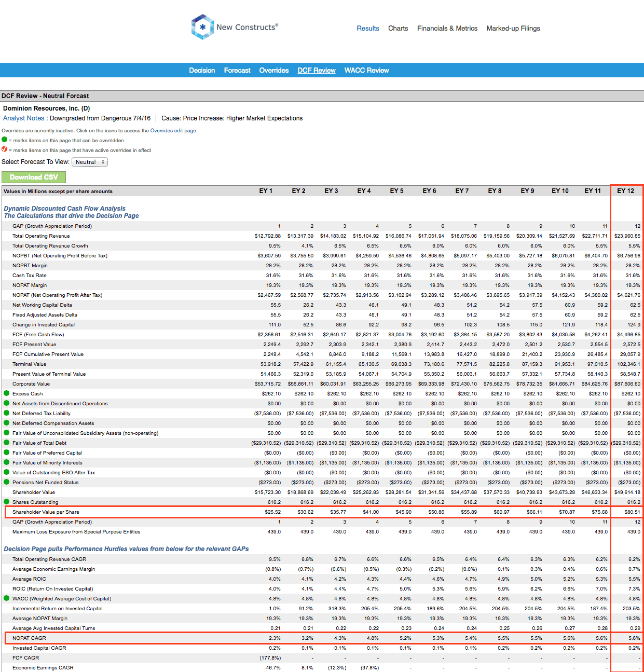Click the Invested Capital CAGR row label
The image size is (644, 672).
39,648
